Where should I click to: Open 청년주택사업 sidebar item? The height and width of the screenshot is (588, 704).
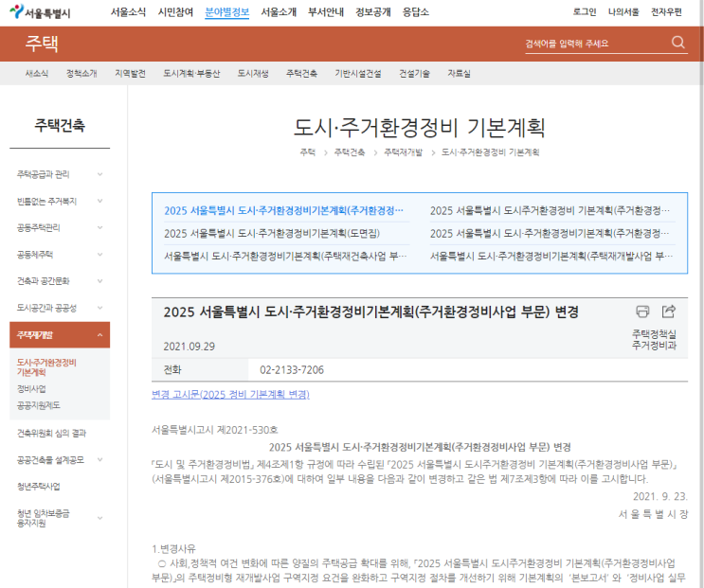(39, 487)
